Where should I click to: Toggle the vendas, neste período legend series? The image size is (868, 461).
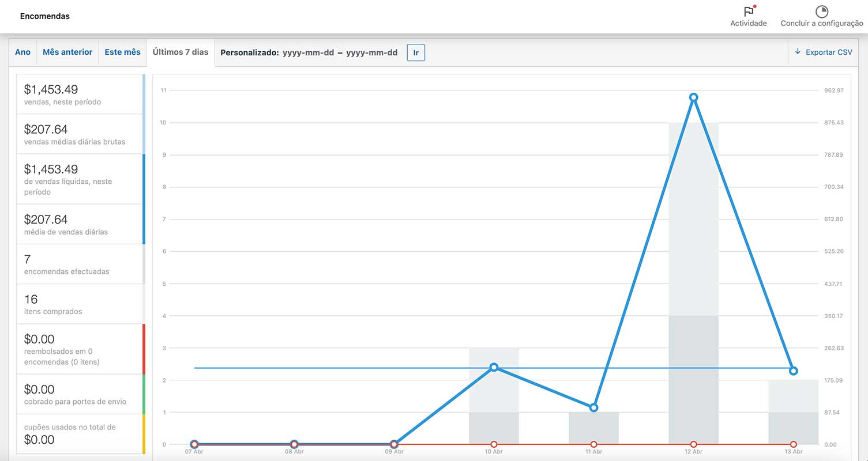click(80, 95)
